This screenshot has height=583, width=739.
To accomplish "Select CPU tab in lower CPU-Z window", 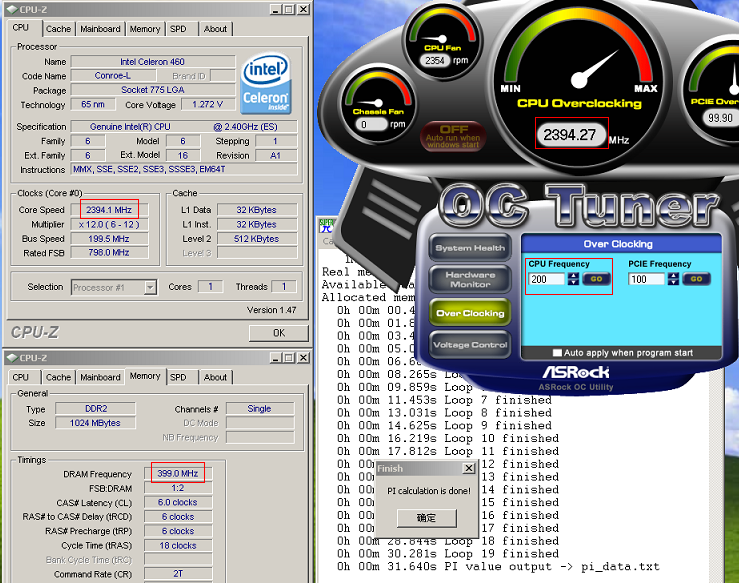I will point(20,377).
